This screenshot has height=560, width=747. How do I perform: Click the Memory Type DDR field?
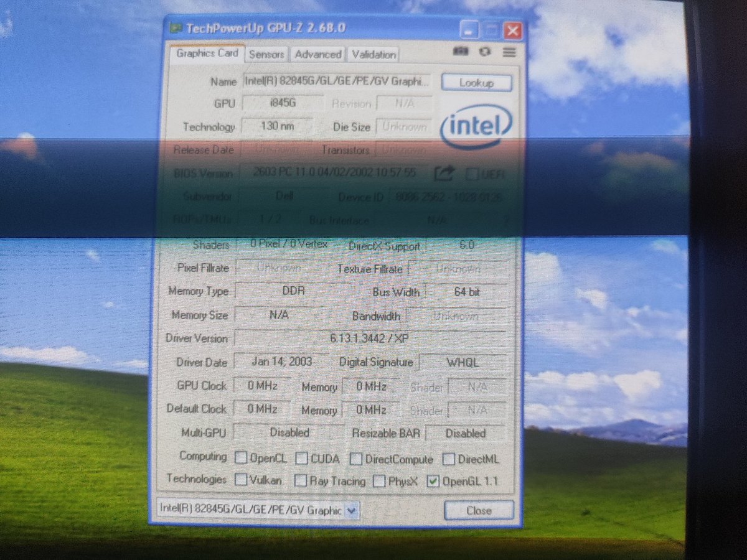coord(294,291)
